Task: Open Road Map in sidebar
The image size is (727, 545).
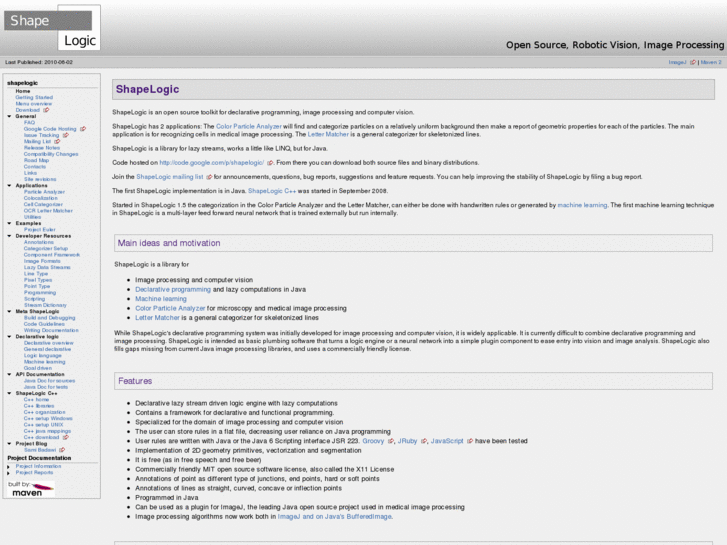Action: 37,160
